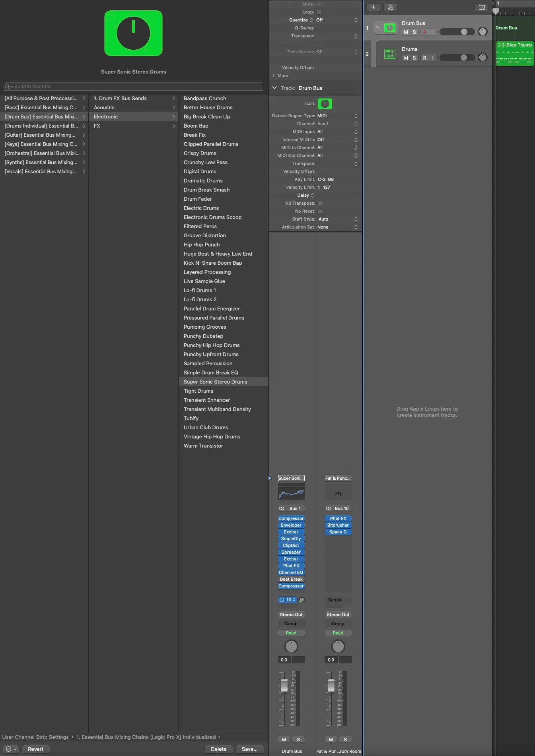Open the Channel EQ thumbnail on Drum Bus strip

click(291, 494)
